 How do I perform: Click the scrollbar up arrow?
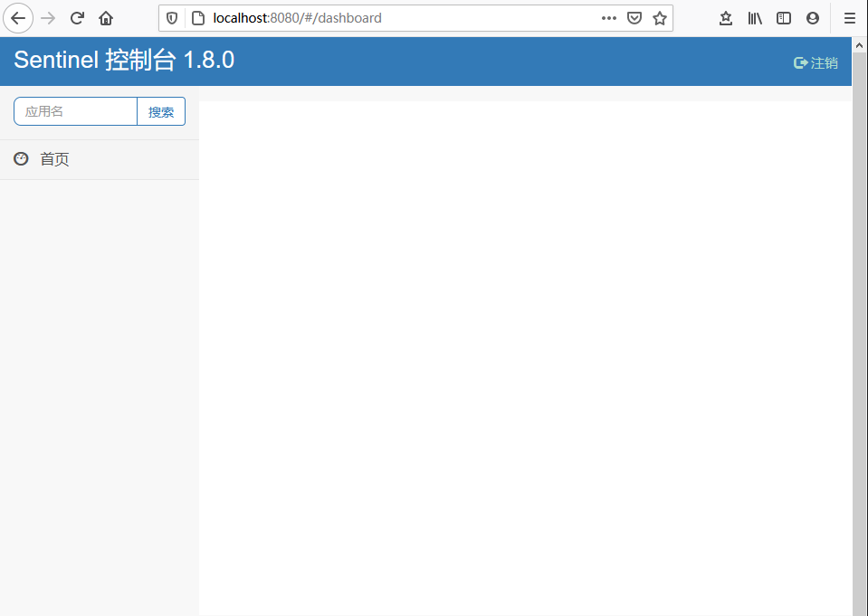click(860, 45)
